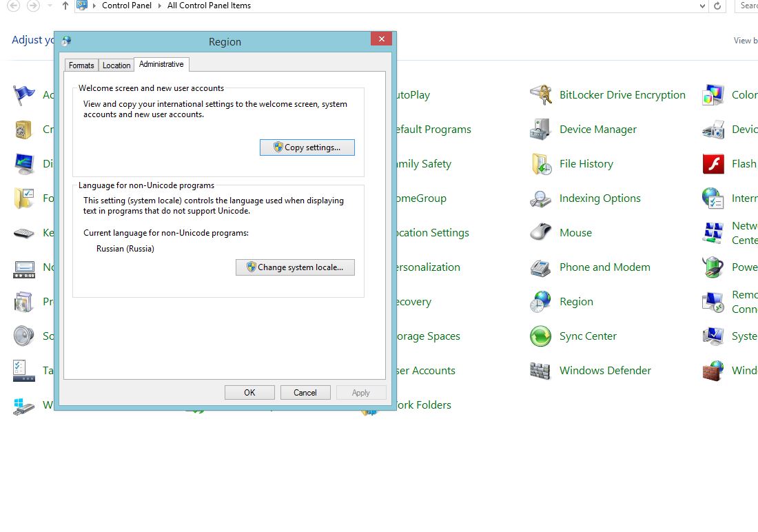Open the Sound speaker icon

pos(23,336)
